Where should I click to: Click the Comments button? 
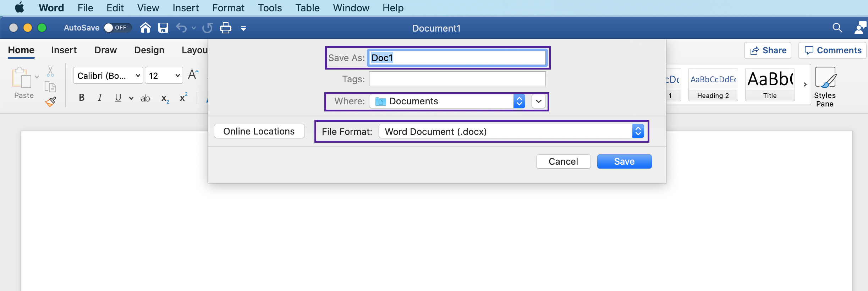tap(833, 50)
